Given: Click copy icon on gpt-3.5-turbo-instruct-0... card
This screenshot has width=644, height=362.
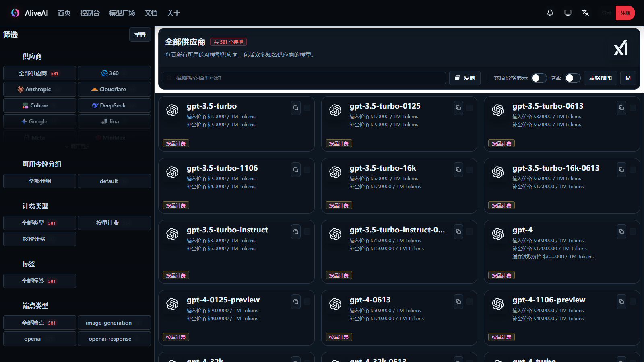Looking at the screenshot, I should click(458, 232).
